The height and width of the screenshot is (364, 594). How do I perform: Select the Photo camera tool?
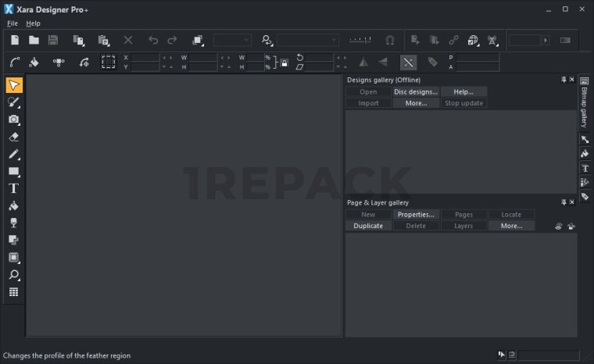pos(13,120)
